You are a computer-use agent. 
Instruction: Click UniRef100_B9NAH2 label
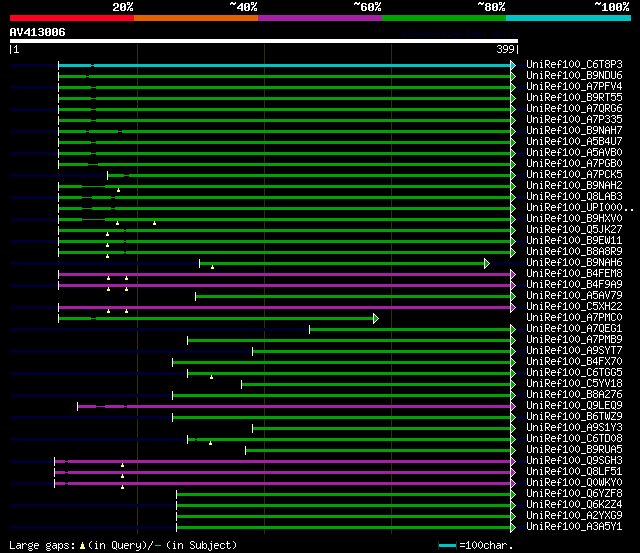[574, 186]
